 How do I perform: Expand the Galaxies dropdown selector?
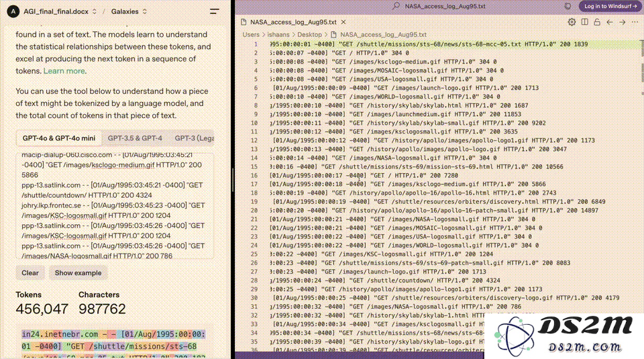point(145,11)
